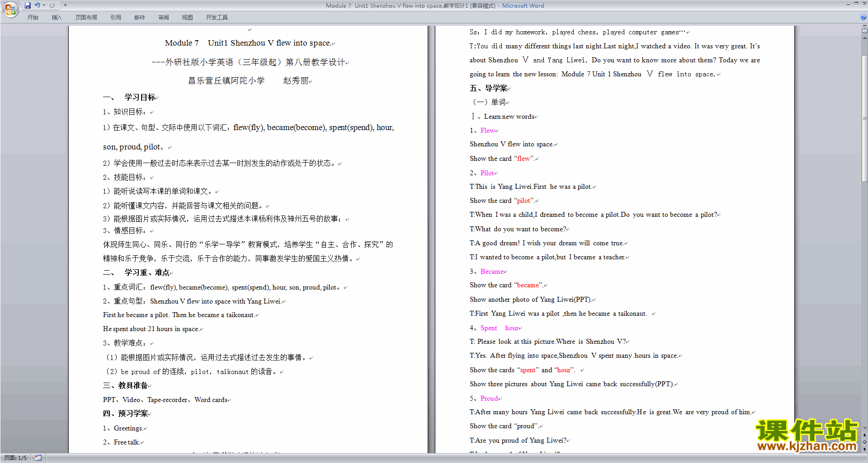
Task: Click the page count 页面: 1/5 in status bar
Action: point(15,458)
